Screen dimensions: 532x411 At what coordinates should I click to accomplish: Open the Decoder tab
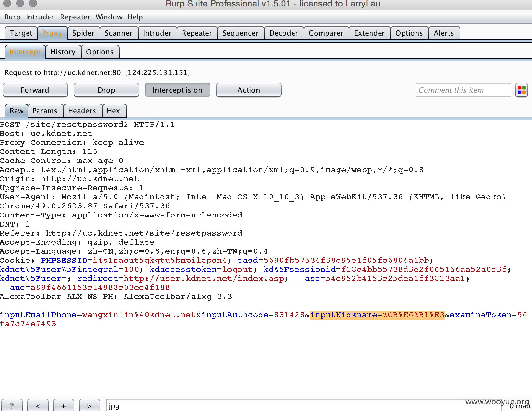[283, 33]
